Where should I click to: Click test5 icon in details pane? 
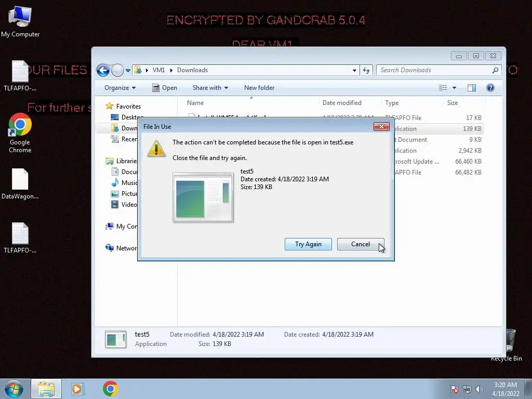coord(116,339)
